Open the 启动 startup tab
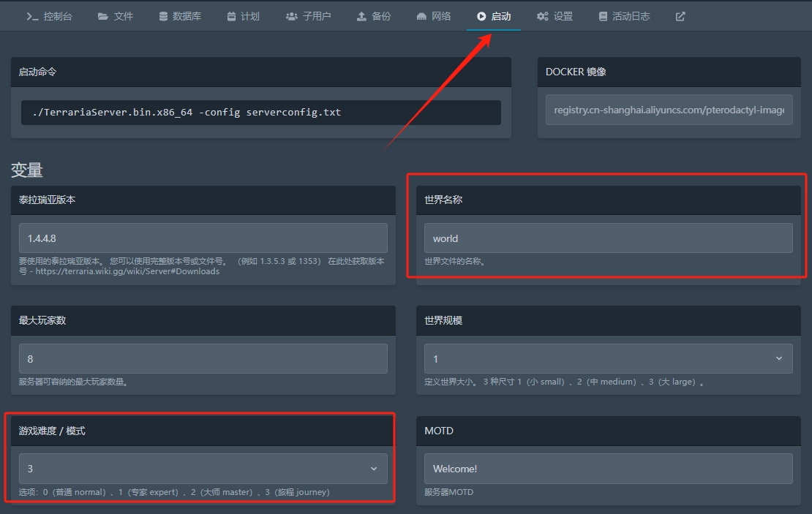 pos(494,16)
